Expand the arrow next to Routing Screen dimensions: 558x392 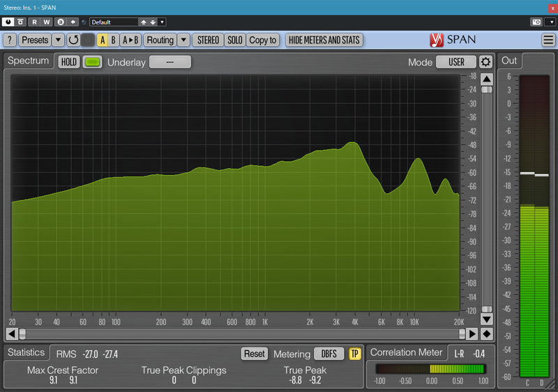tap(183, 40)
